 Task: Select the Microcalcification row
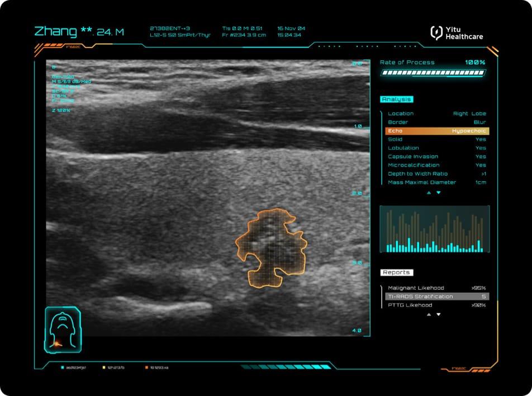(x=436, y=165)
